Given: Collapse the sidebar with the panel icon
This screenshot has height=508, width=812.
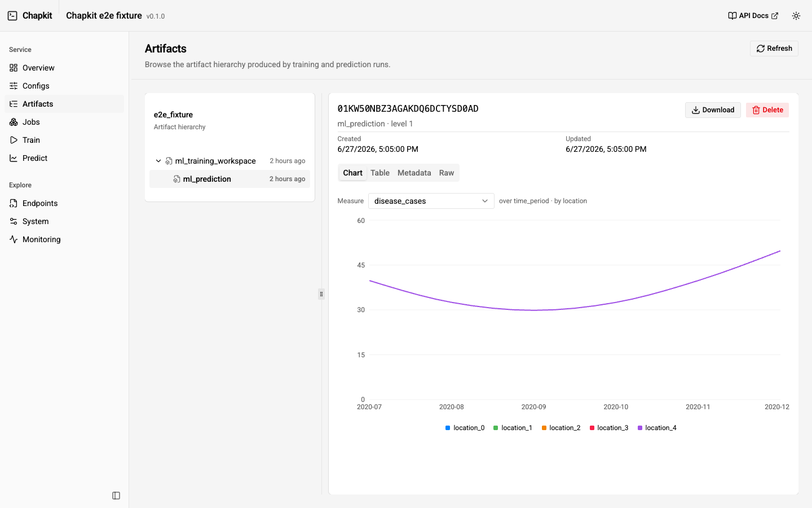Looking at the screenshot, I should pyautogui.click(x=116, y=496).
